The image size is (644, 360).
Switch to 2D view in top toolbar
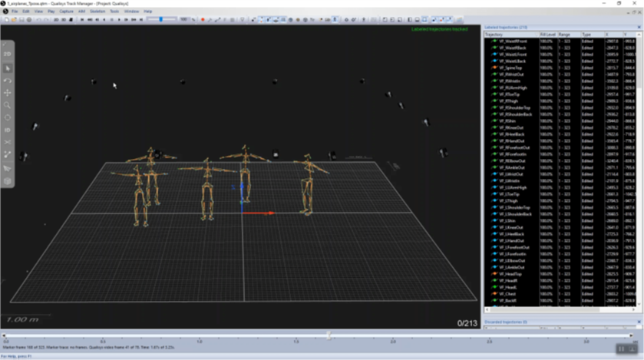point(56,20)
